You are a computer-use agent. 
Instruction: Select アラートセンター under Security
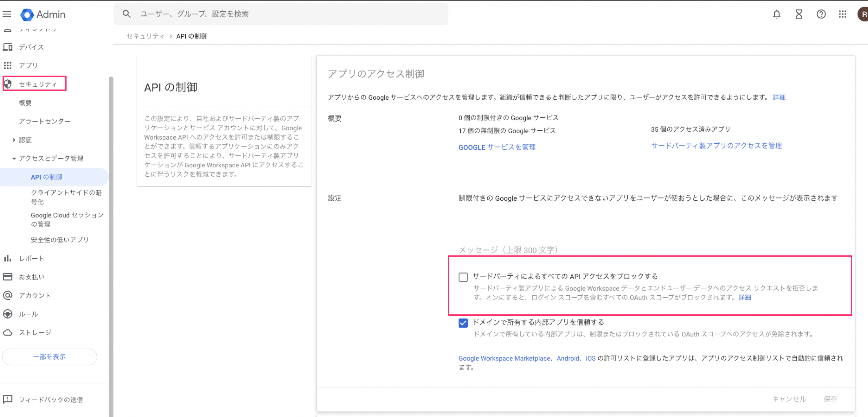tap(44, 121)
